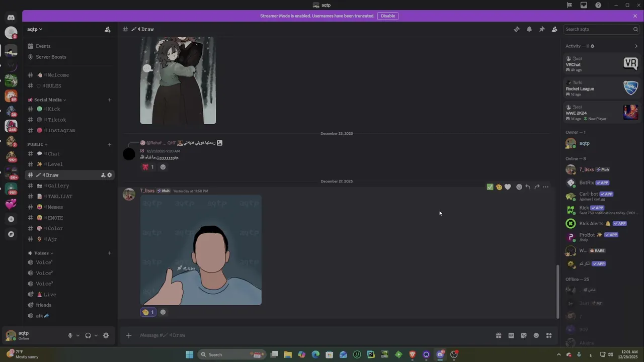The height and width of the screenshot is (362, 644).
Task: Create channel in Social Media category
Action: point(110,100)
